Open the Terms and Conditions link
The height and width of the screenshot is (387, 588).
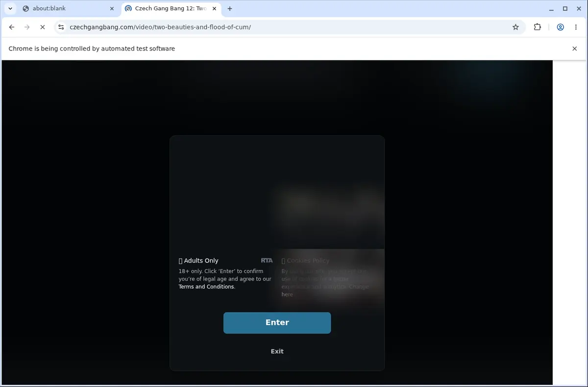click(x=207, y=287)
